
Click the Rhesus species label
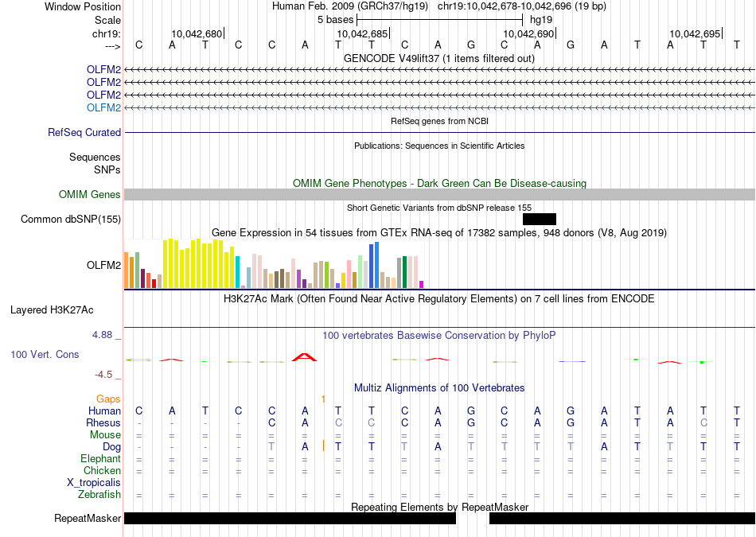click(x=103, y=422)
